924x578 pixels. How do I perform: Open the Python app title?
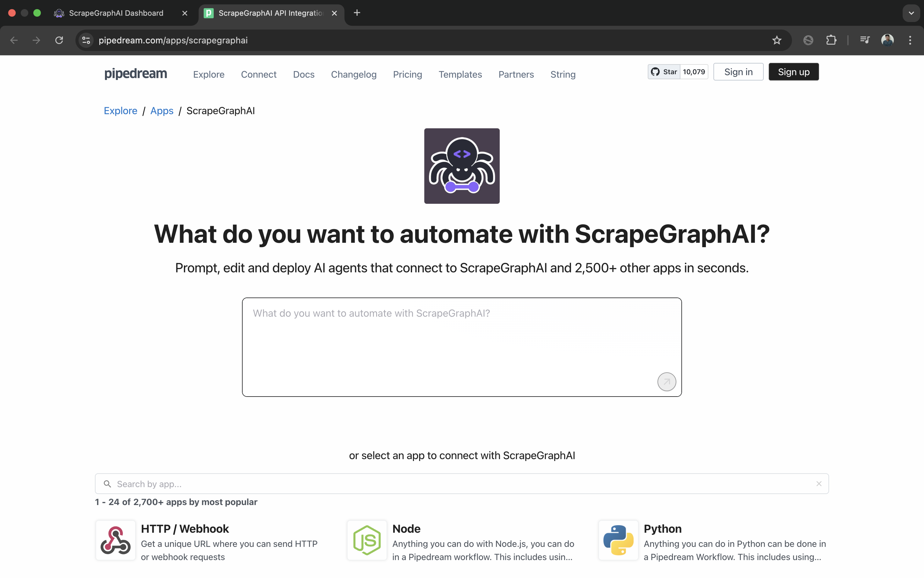tap(662, 529)
